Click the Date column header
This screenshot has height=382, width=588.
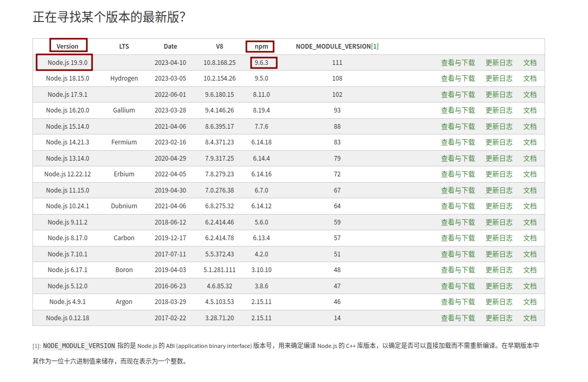pyautogui.click(x=170, y=46)
